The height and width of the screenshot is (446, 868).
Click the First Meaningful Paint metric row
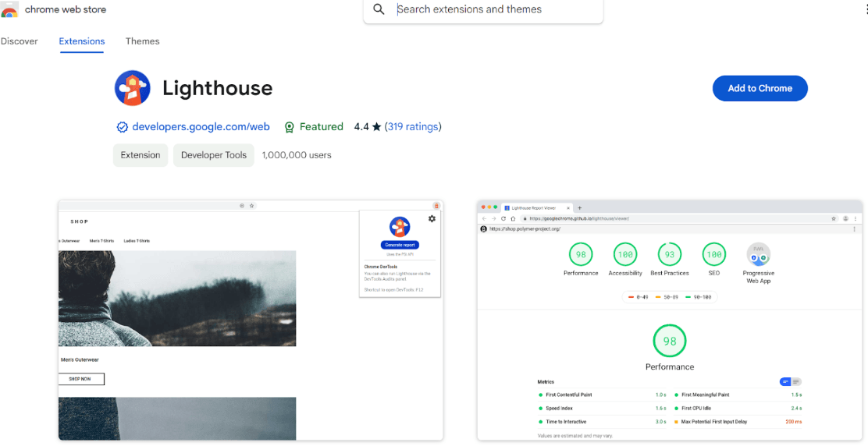coord(738,395)
